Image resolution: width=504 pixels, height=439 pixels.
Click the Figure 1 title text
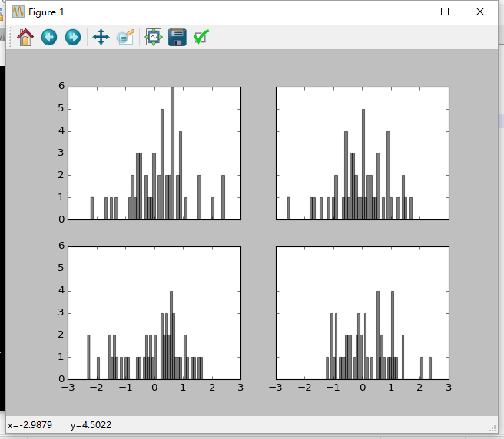tap(46, 12)
